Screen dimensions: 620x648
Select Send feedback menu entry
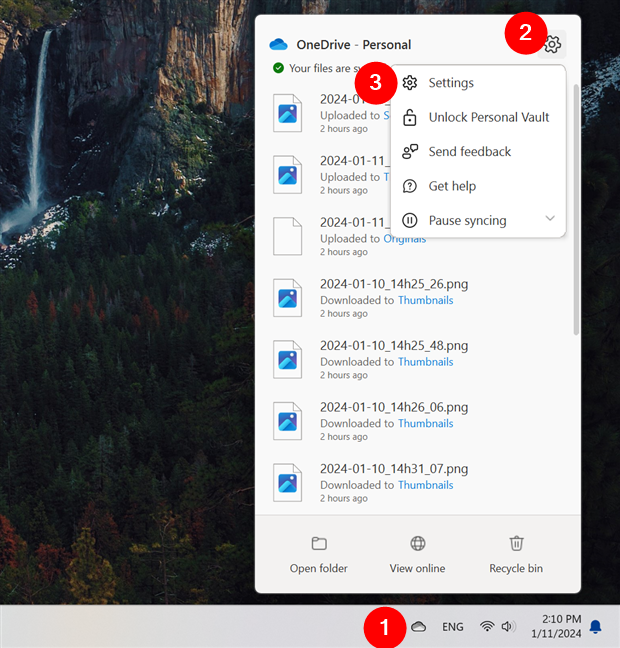pyautogui.click(x=478, y=152)
